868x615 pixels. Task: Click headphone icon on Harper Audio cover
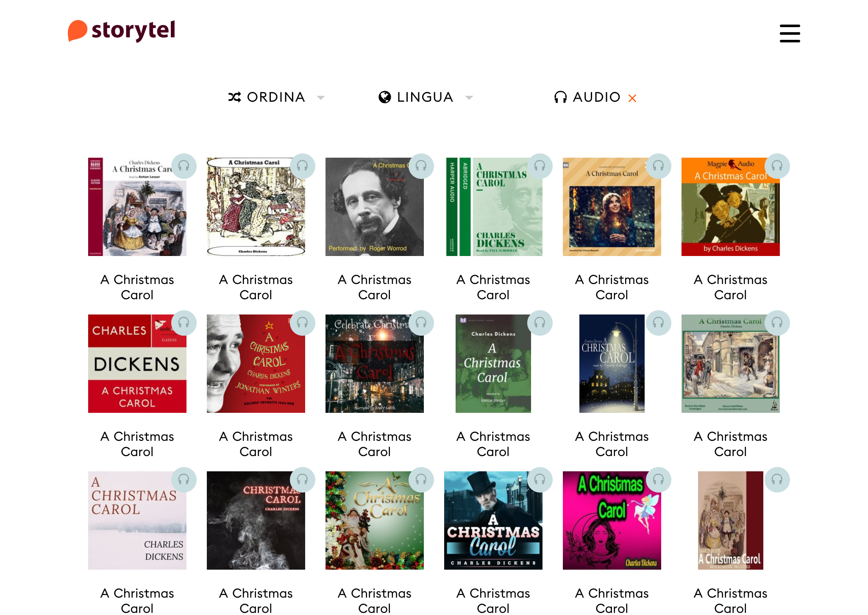coord(540,166)
